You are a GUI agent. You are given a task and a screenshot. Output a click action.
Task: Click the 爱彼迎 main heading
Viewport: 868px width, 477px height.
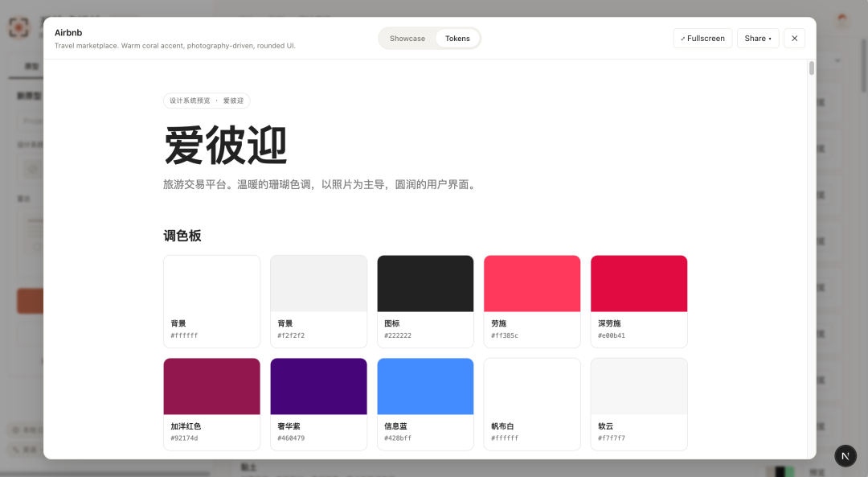225,145
